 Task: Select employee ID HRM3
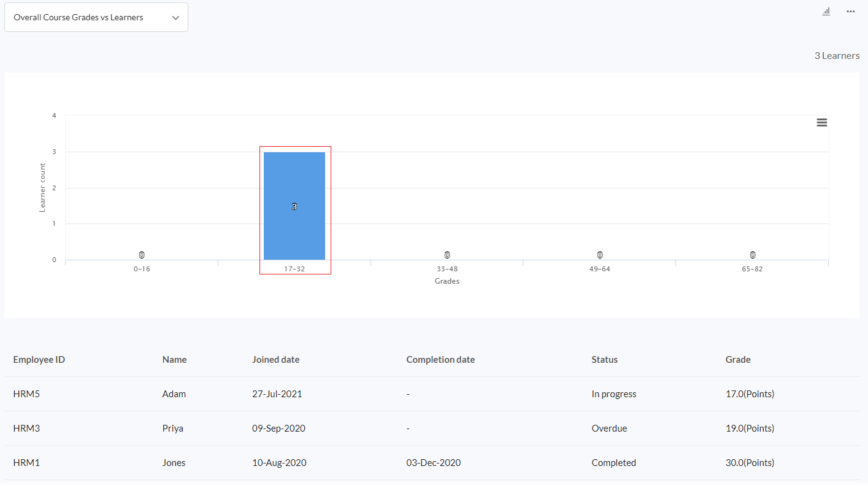click(26, 428)
